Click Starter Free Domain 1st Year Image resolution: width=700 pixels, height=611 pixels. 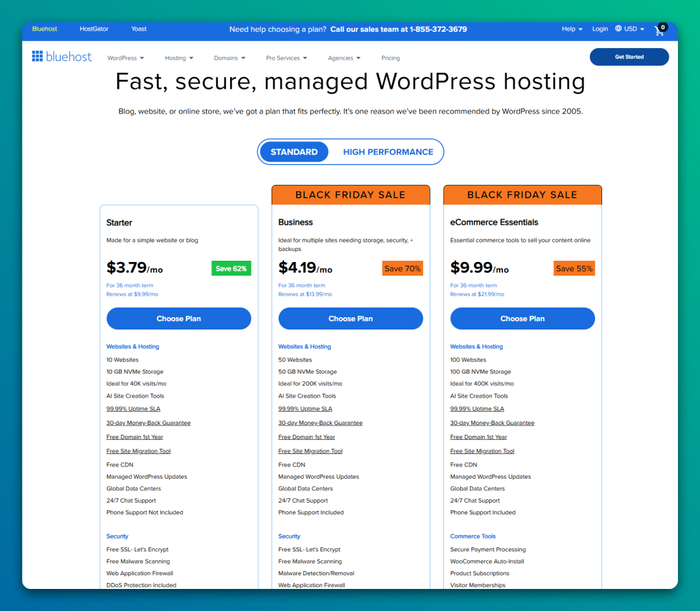pyautogui.click(x=134, y=437)
